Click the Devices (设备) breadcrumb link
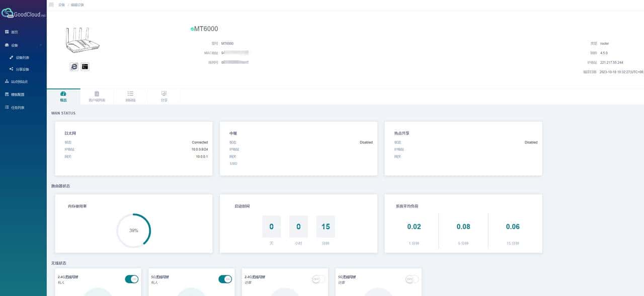The height and width of the screenshot is (296, 644). [x=61, y=5]
